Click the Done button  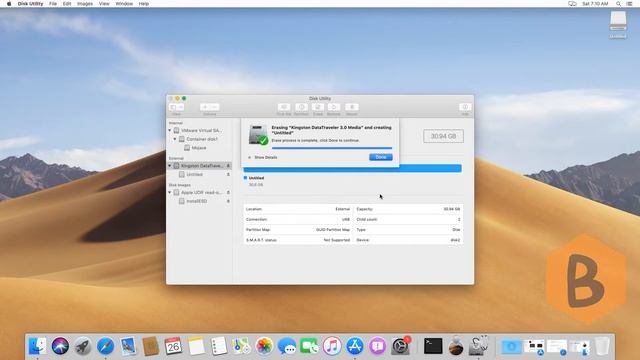point(381,157)
